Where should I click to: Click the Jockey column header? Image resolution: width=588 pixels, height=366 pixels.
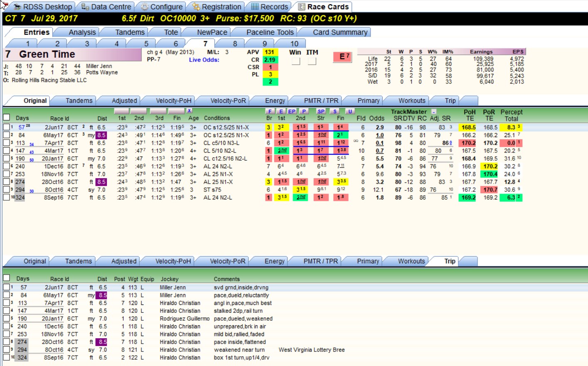(169, 279)
